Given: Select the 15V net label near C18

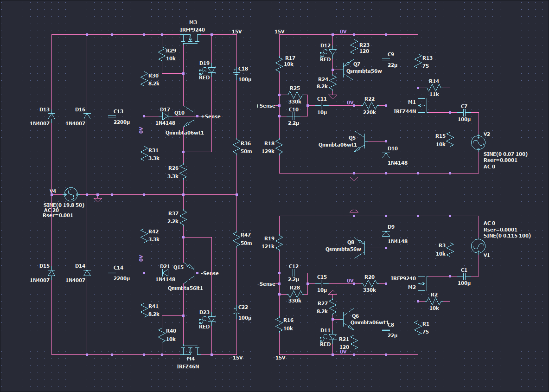Looking at the screenshot, I should [x=236, y=32].
